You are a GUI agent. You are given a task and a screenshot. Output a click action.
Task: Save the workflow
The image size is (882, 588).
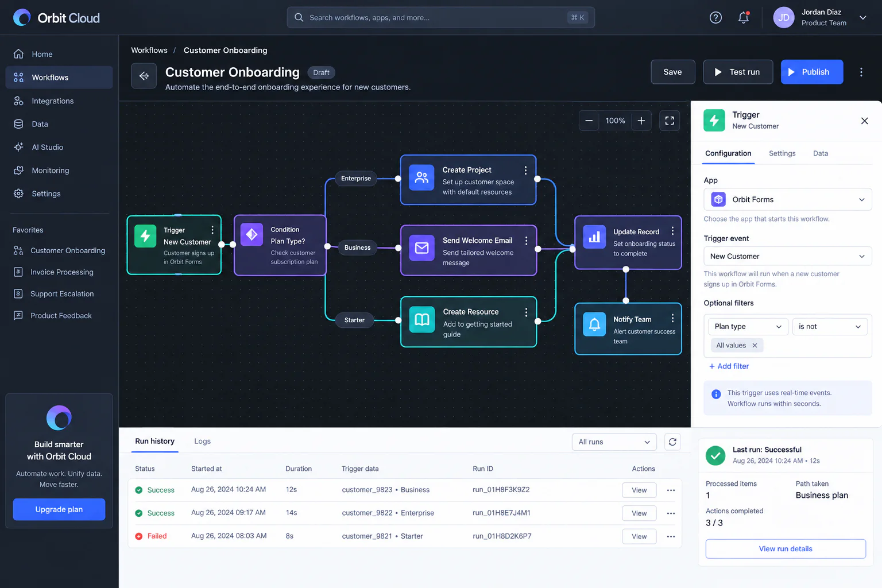point(673,72)
